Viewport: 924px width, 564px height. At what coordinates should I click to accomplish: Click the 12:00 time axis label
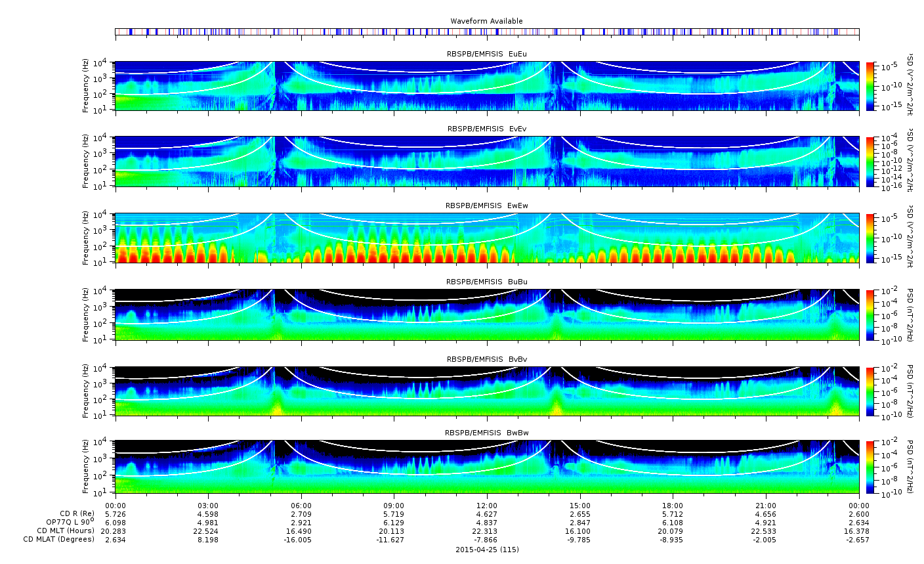[x=486, y=506]
